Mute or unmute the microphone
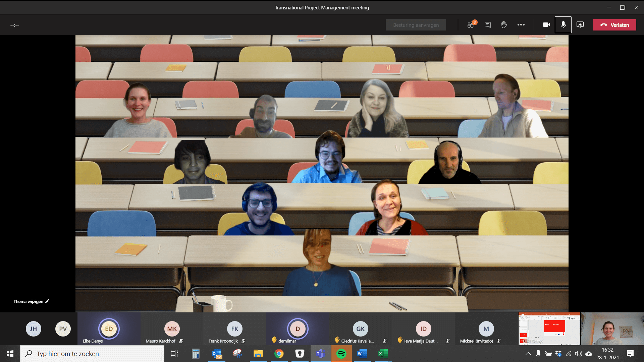 click(x=563, y=25)
